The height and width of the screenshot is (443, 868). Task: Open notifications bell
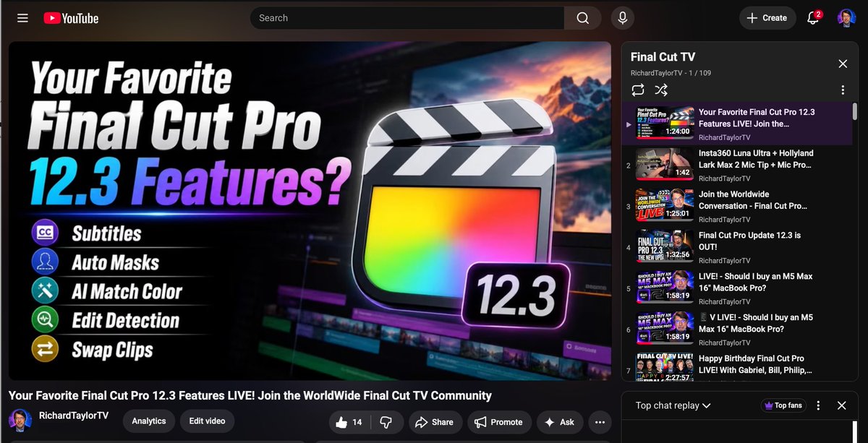[814, 18]
